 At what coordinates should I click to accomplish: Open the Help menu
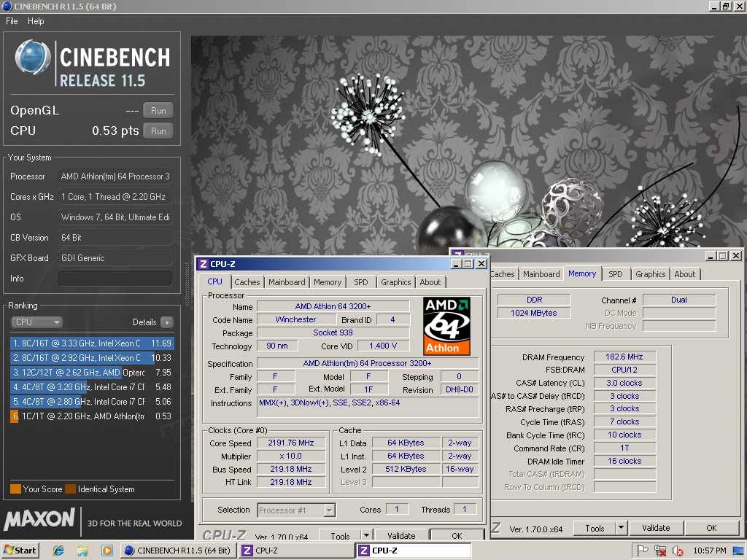[36, 21]
